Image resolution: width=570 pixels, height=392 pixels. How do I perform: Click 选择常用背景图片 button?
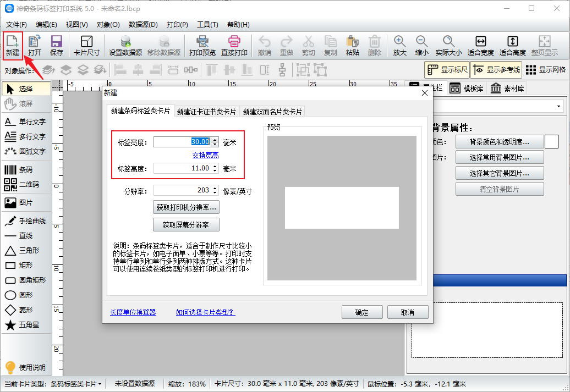pyautogui.click(x=500, y=157)
